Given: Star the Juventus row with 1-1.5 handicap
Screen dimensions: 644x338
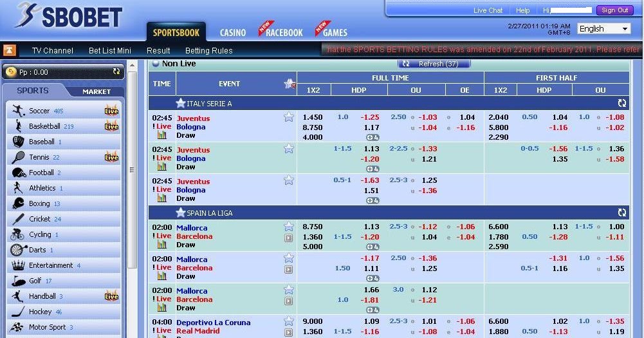Looking at the screenshot, I should click(x=289, y=149).
